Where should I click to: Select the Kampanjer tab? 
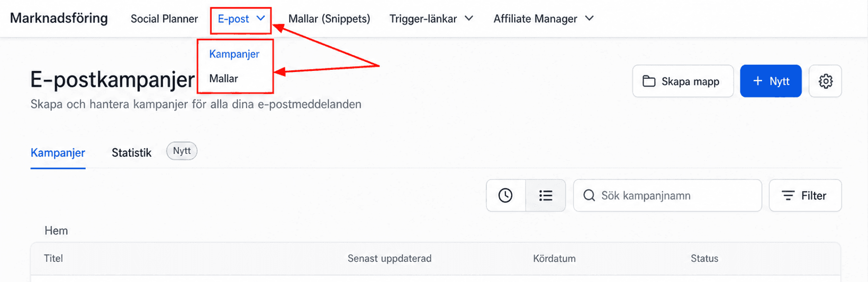[x=58, y=152]
